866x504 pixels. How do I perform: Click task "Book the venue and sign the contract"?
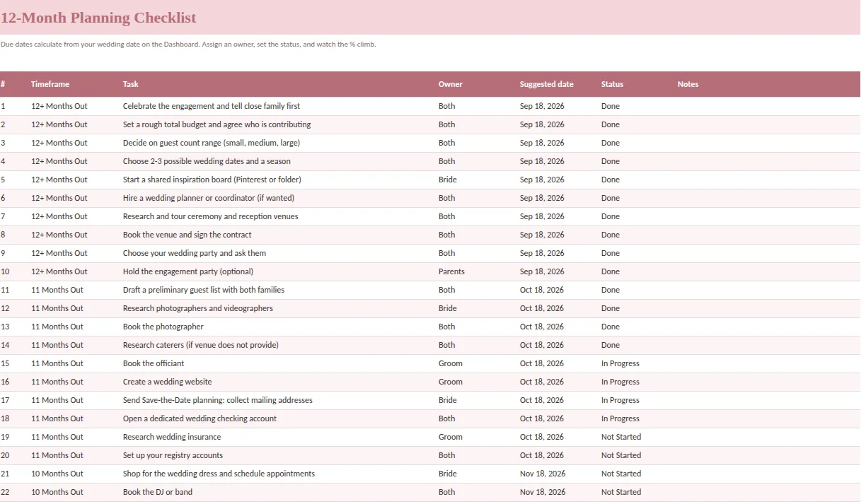pos(187,235)
